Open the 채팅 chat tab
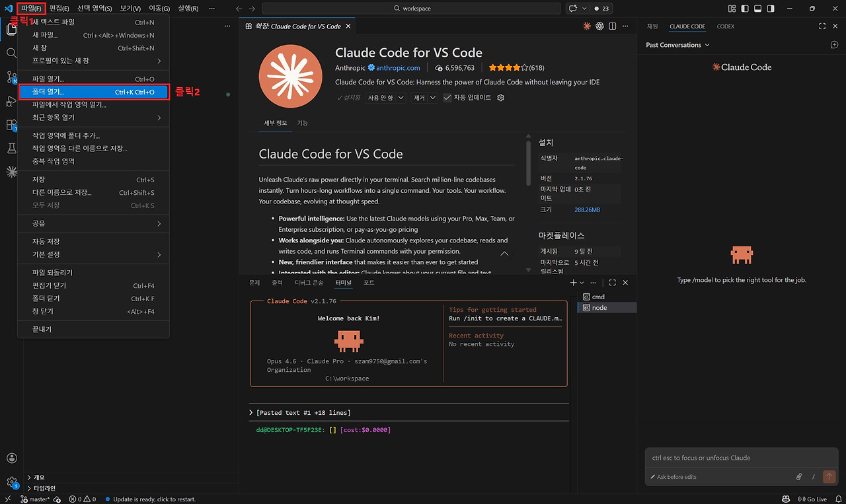 coord(652,26)
